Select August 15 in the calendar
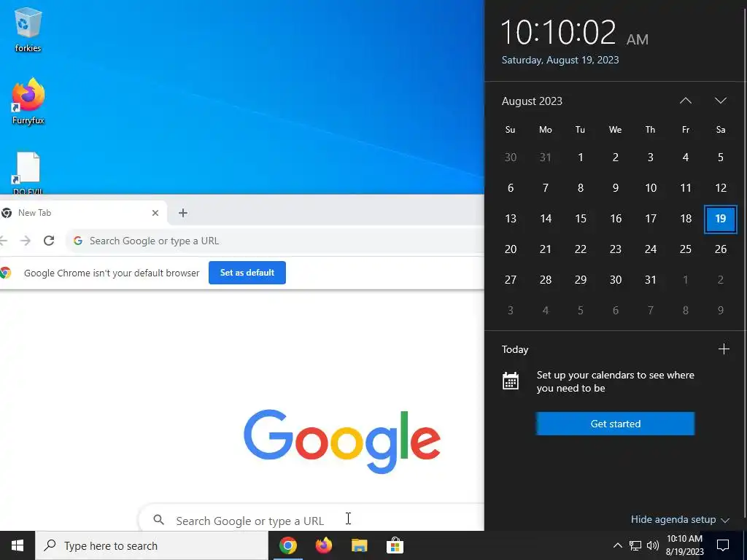Image resolution: width=747 pixels, height=560 pixels. (580, 219)
